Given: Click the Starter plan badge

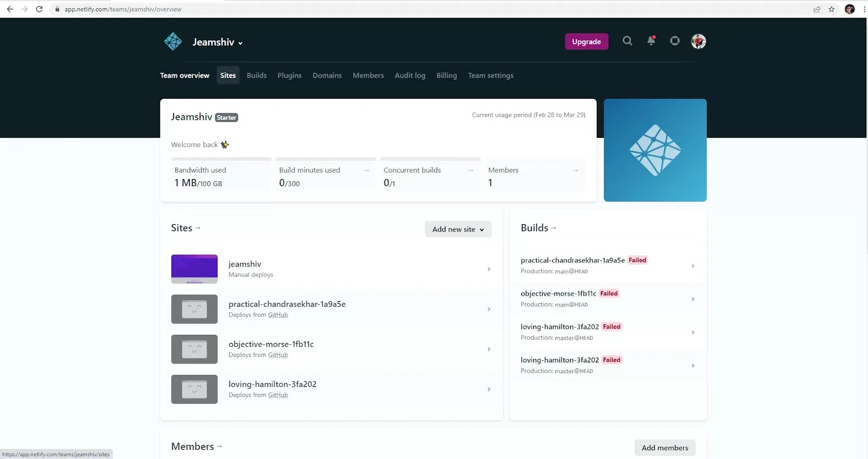Looking at the screenshot, I should (x=227, y=118).
